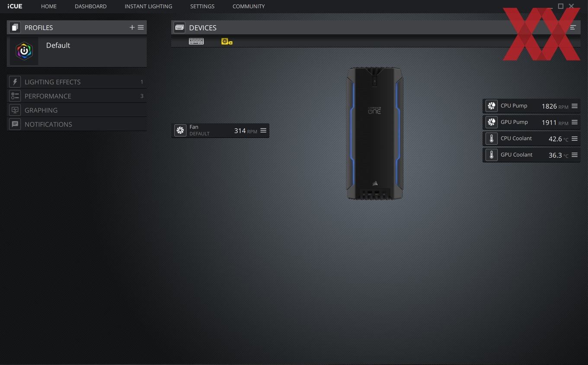
Task: Click the Performance settings icon
Action: (15, 96)
